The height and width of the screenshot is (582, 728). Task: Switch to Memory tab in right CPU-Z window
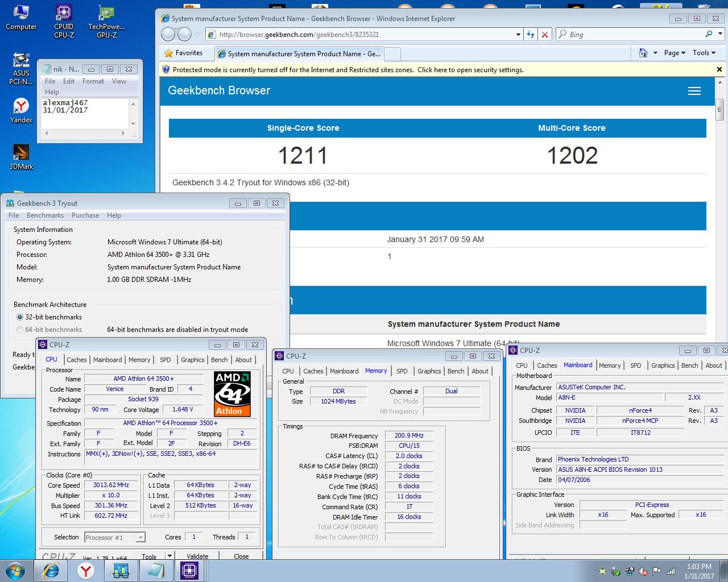click(x=610, y=365)
